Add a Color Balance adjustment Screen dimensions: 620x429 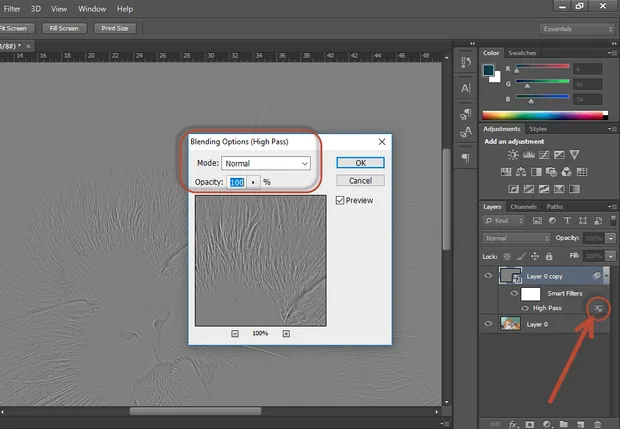click(521, 172)
